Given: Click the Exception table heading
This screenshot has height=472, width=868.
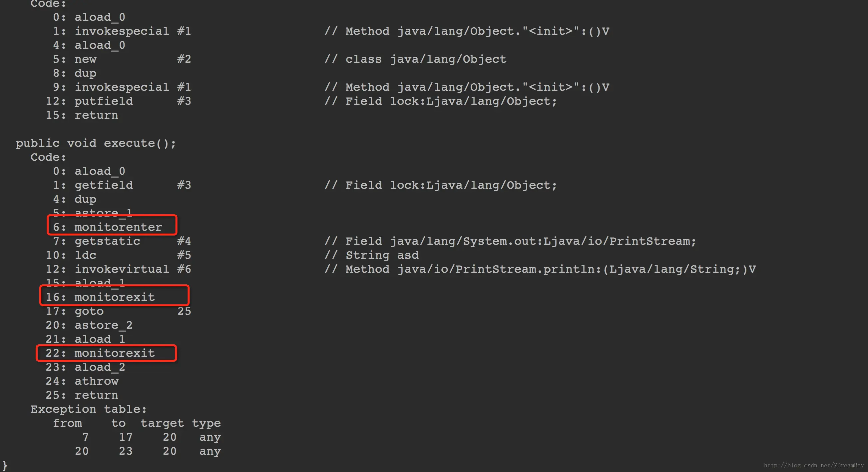Looking at the screenshot, I should [x=89, y=409].
